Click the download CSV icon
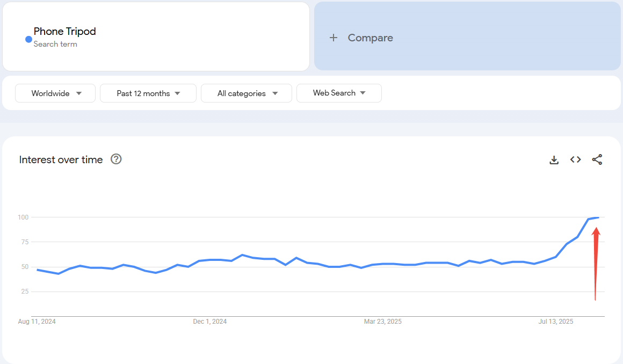Image resolution: width=623 pixels, height=364 pixels. (x=554, y=159)
